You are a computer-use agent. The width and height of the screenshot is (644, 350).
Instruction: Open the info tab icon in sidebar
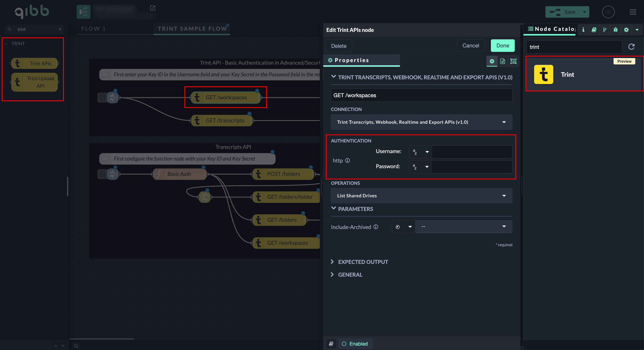pyautogui.click(x=583, y=30)
